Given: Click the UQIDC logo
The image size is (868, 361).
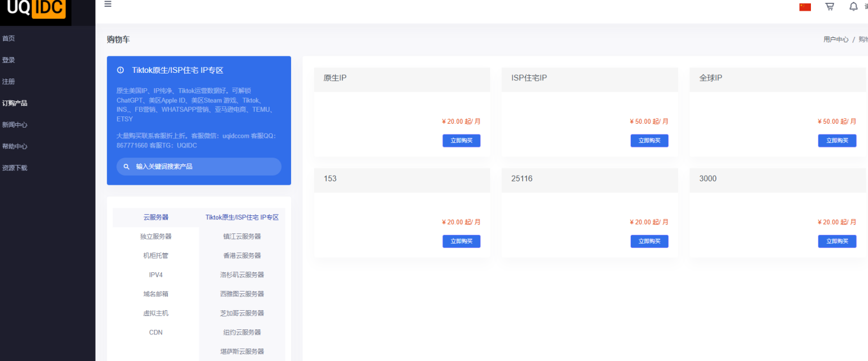Looking at the screenshot, I should coord(35,8).
